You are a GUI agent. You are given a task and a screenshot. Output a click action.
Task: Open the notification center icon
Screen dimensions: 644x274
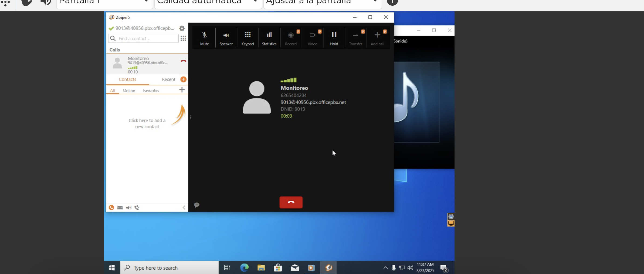[x=444, y=268]
